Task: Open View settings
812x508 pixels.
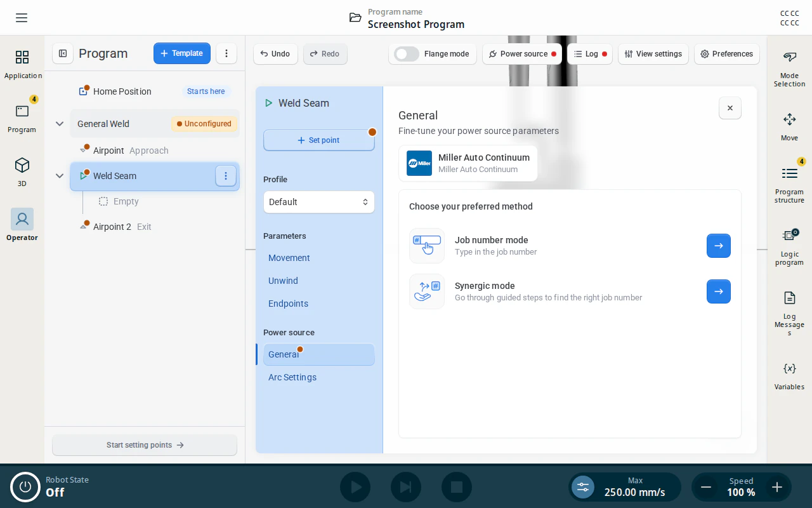Action: point(653,54)
